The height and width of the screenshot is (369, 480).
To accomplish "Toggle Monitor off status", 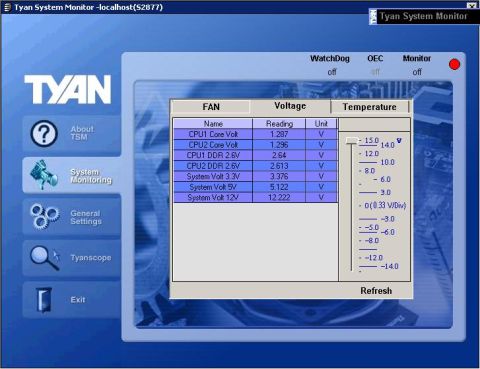I will (417, 72).
